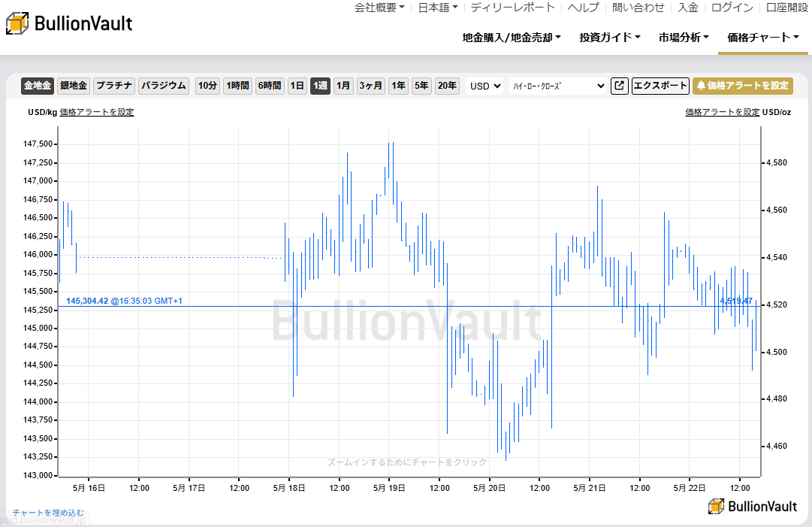Click the 5月 21日 date axis label
Screen dimensions: 812x527
click(590, 488)
